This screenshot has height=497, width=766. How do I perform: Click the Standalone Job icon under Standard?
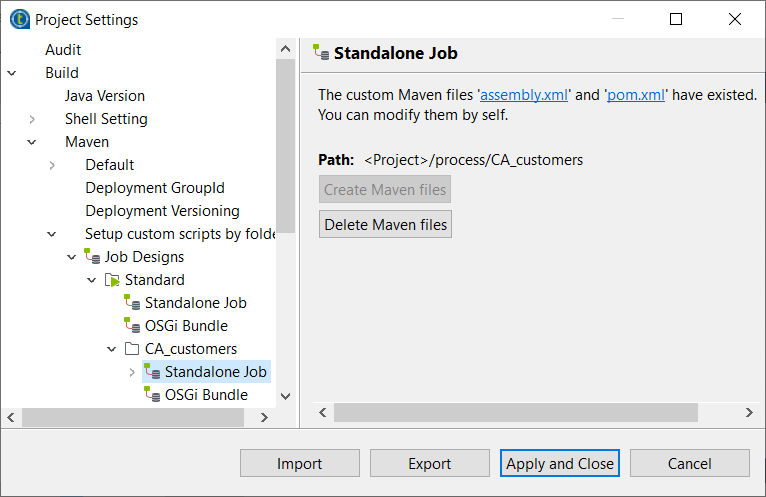click(x=132, y=303)
